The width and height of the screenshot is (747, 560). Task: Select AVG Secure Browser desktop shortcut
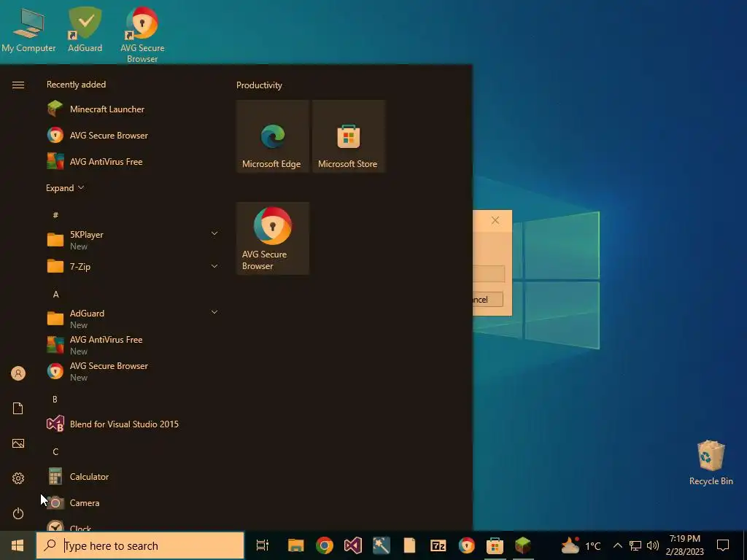coord(142,35)
